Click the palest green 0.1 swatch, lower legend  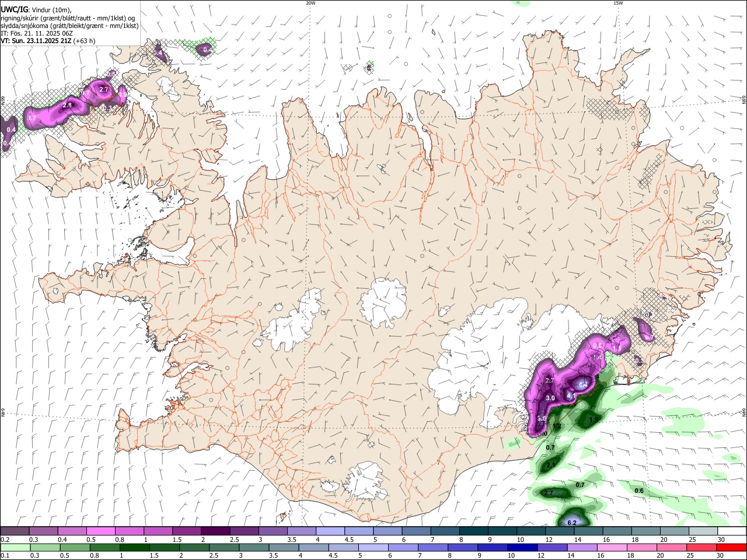coord(16,547)
